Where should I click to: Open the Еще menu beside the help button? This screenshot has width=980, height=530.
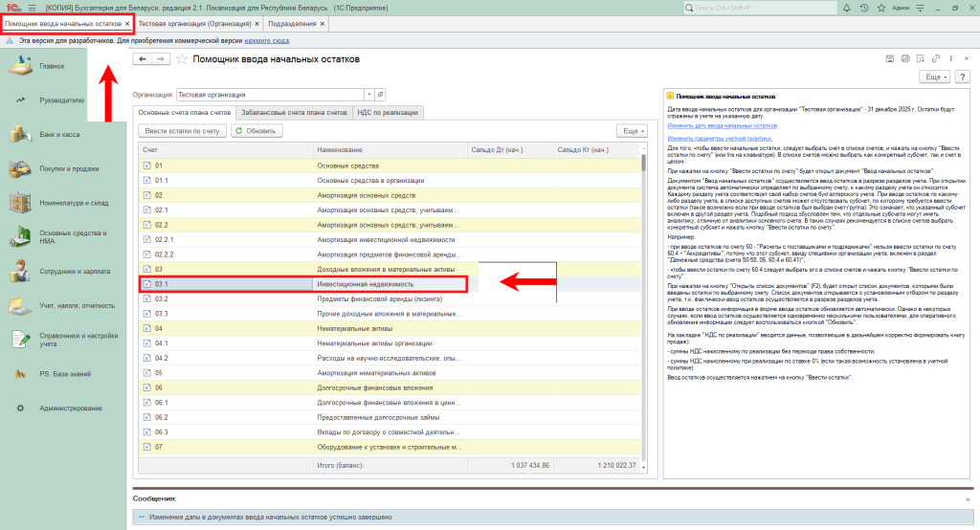click(933, 76)
